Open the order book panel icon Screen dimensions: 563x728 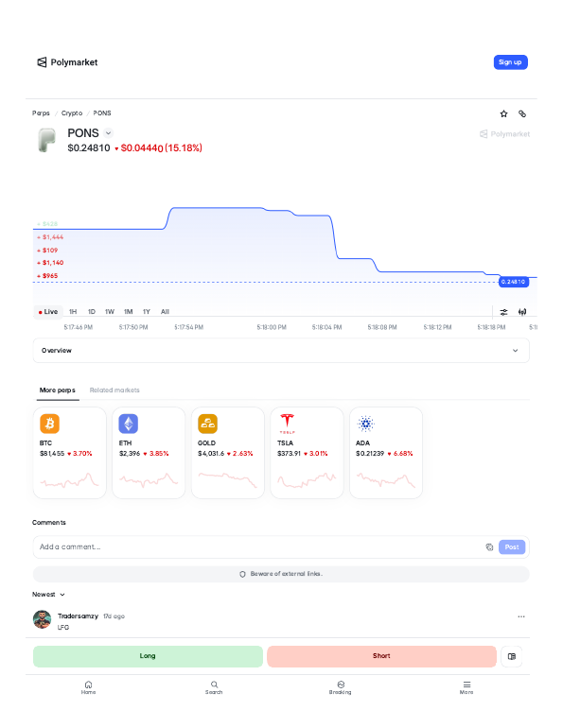pyautogui.click(x=512, y=656)
